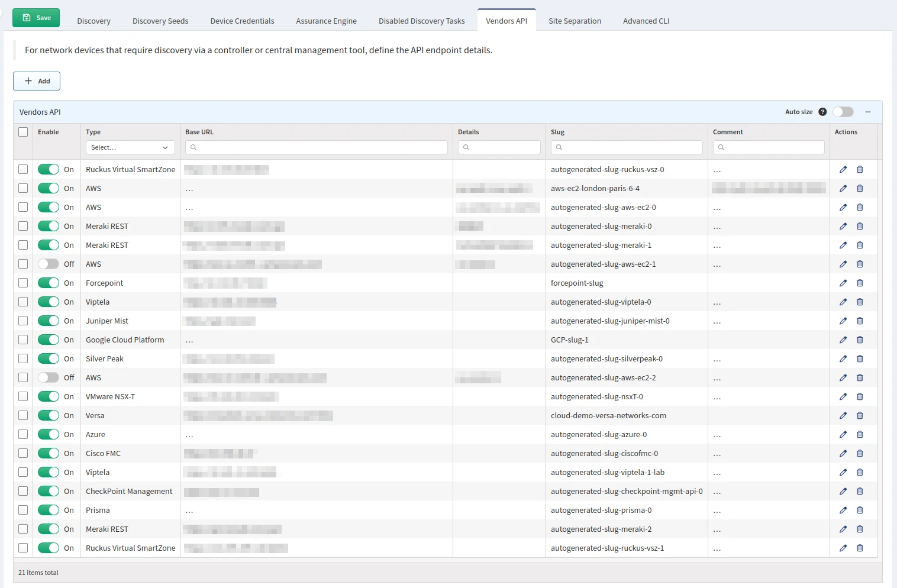
Task: Click the edit pencil for Silver Peak
Action: [x=843, y=359]
